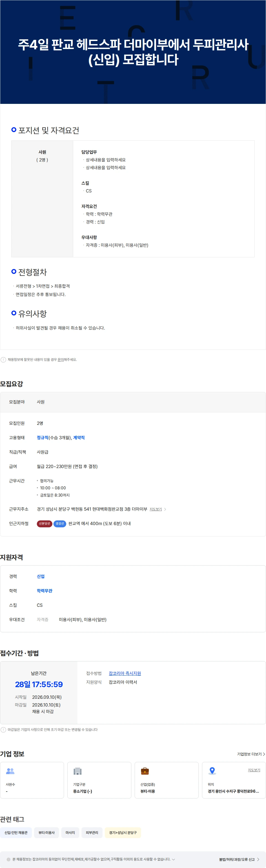Click the 사원급 position value
The height and width of the screenshot is (868, 266).
pyautogui.click(x=42, y=452)
